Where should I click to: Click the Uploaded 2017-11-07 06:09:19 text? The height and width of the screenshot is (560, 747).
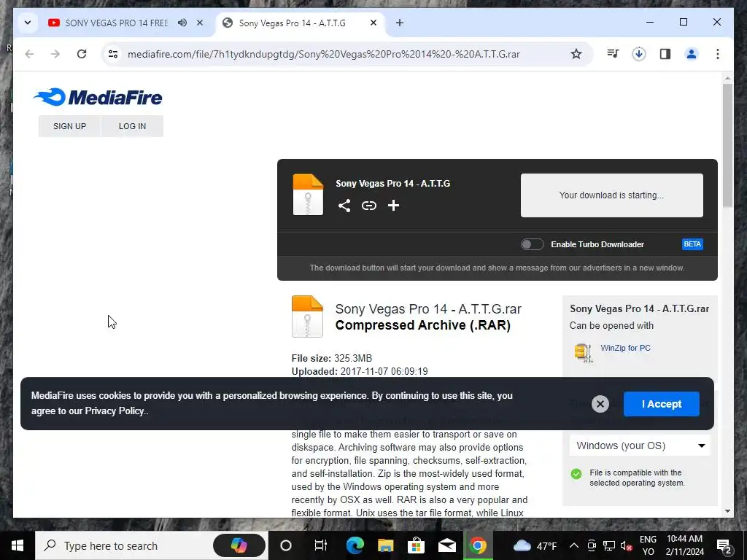click(360, 371)
